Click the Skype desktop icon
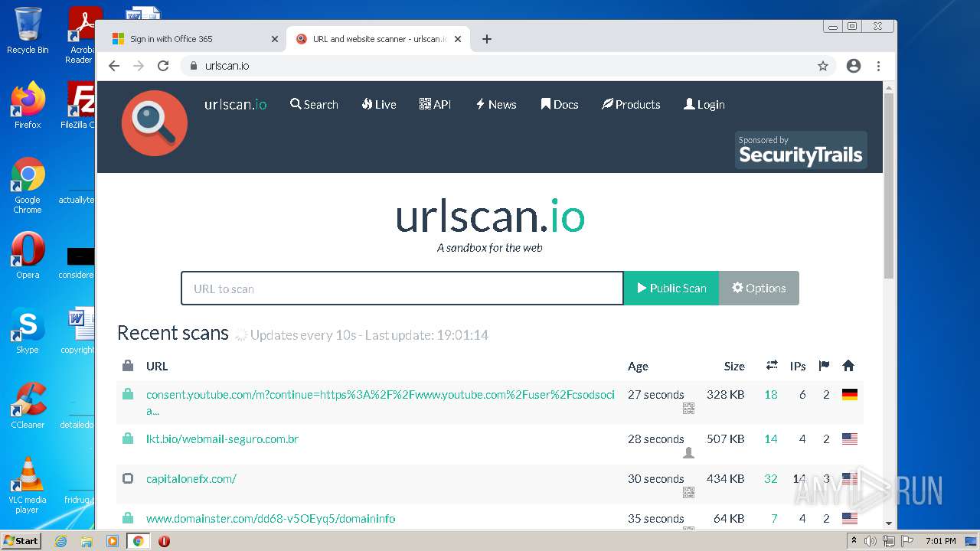Screen dimensions: 980x551 coord(28,331)
